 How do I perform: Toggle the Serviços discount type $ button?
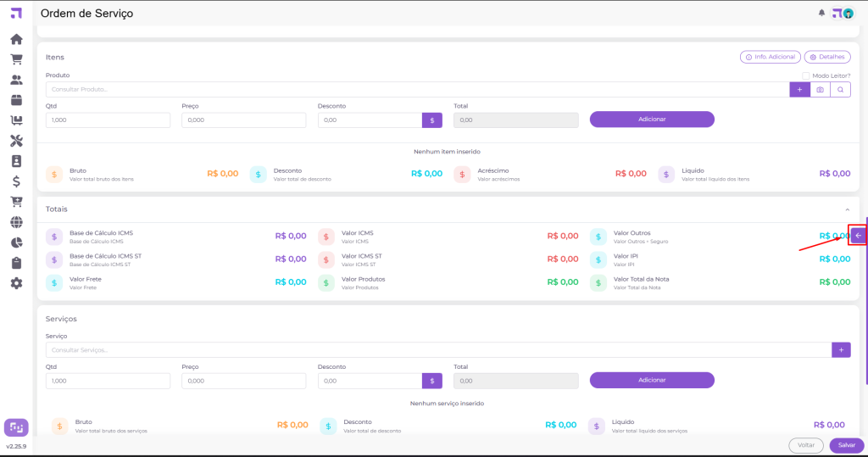coord(432,381)
